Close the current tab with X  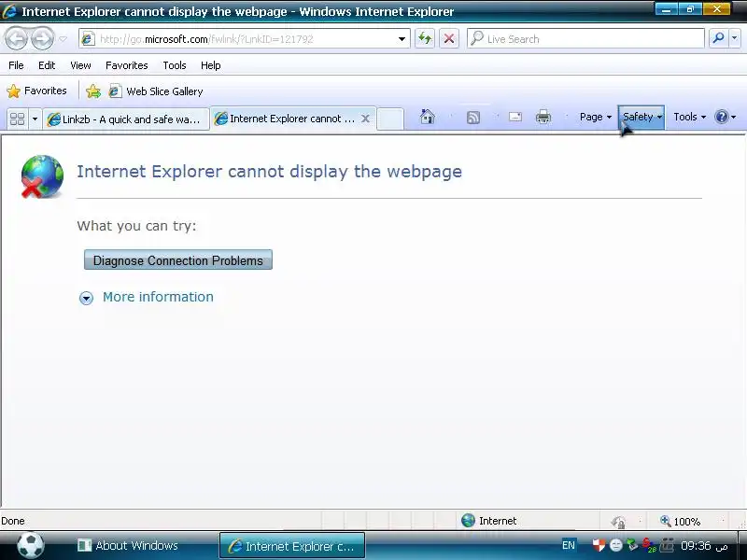[x=365, y=119]
